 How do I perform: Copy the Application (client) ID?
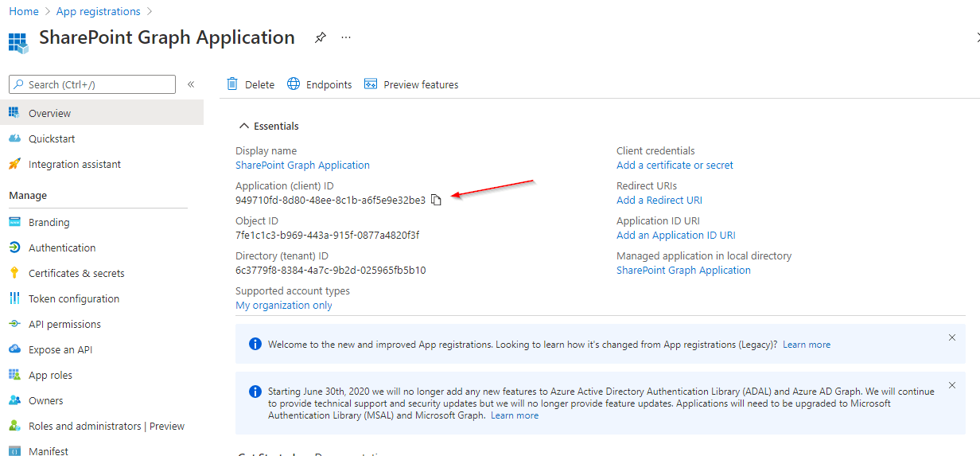coord(436,200)
